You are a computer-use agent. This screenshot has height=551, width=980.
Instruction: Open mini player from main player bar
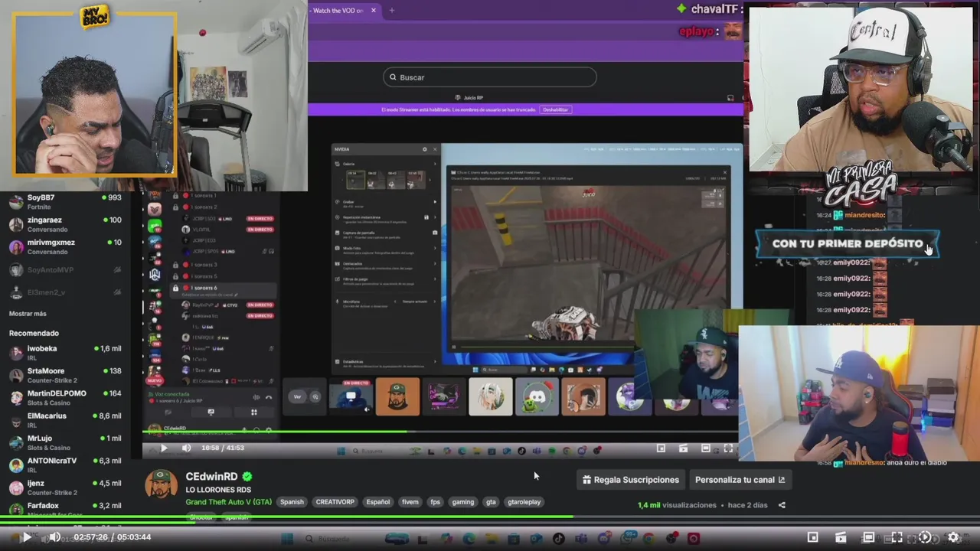tap(813, 537)
